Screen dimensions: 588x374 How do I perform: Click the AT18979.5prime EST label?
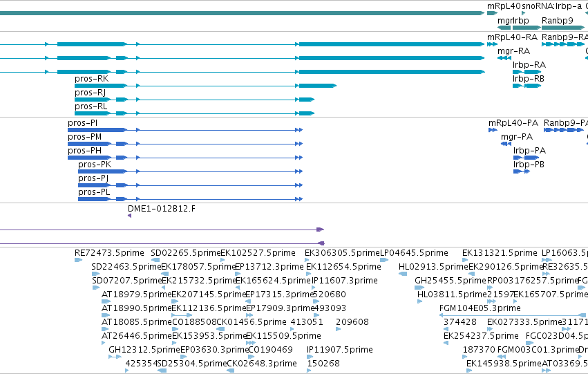[137, 294]
